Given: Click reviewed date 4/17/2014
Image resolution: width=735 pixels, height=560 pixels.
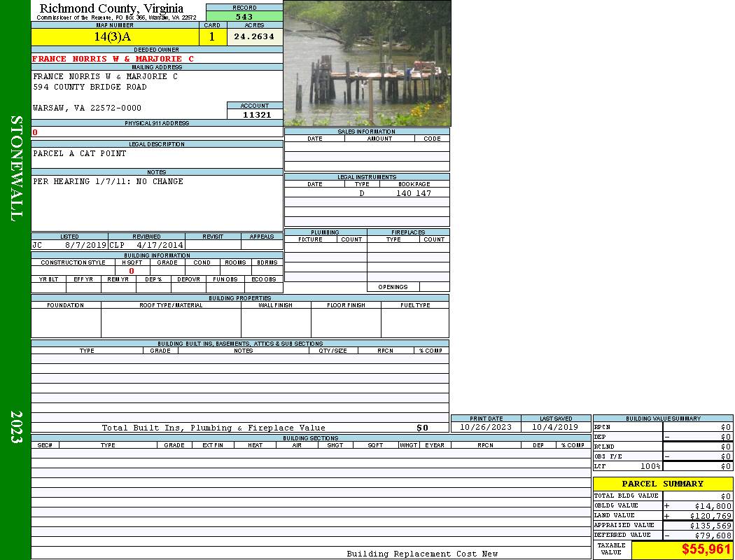Looking at the screenshot, I should click(160, 245).
